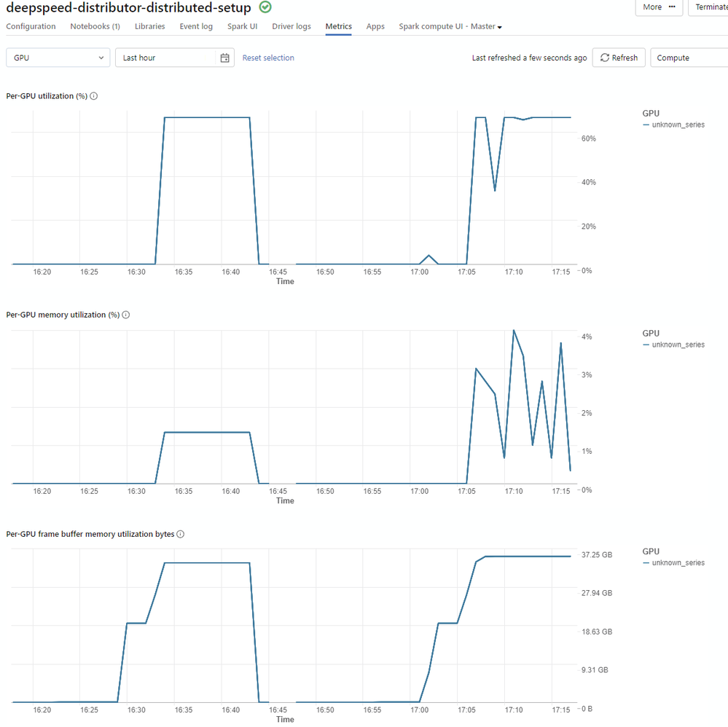Expand the Spark compute UI - Master dropdown
The width and height of the screenshot is (728, 727).
450,27
